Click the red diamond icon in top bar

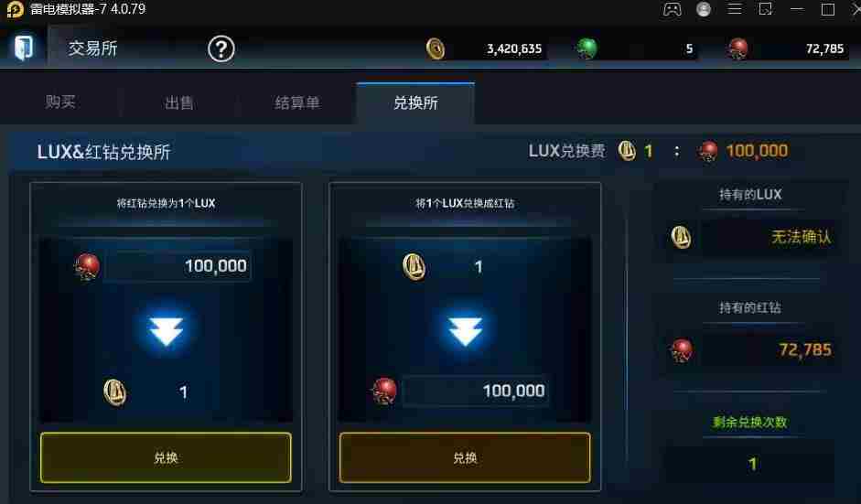coord(738,48)
